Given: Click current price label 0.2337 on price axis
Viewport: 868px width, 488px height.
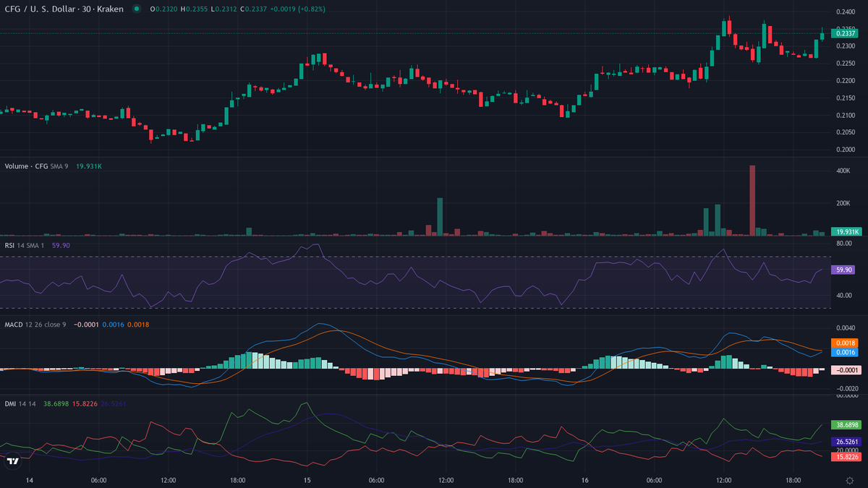Looking at the screenshot, I should [x=846, y=33].
